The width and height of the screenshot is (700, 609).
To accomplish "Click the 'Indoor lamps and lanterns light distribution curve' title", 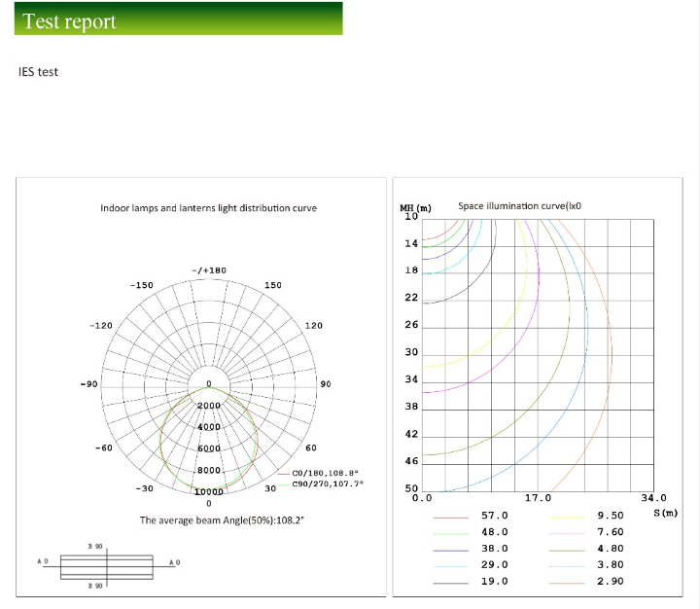I will pos(208,208).
